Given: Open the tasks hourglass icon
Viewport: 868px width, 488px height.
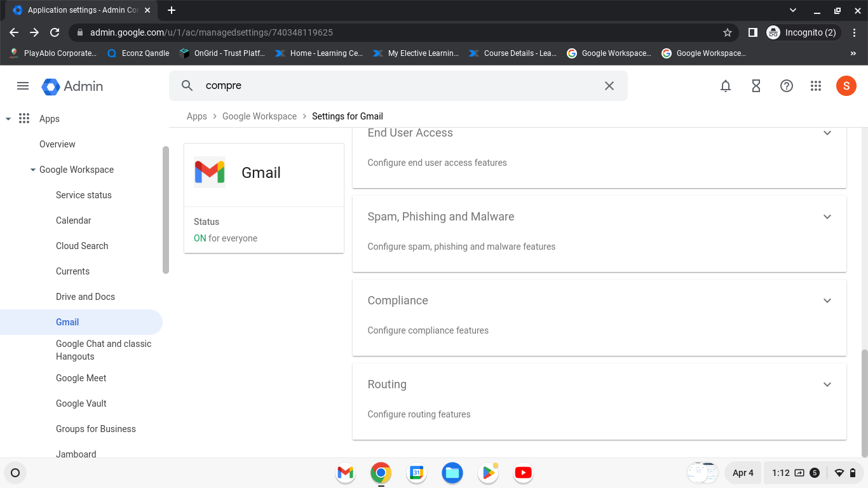Looking at the screenshot, I should coord(756,86).
